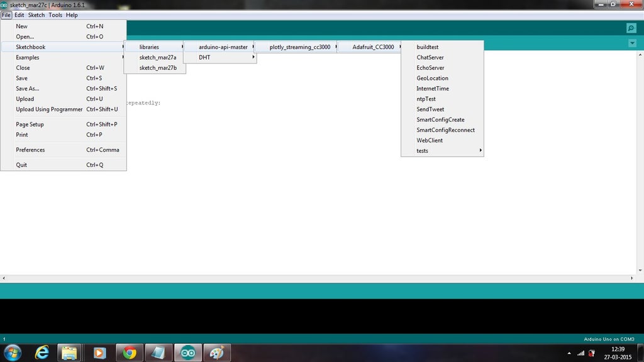Open the ChatServer example
This screenshot has width=644, height=362.
442,57
